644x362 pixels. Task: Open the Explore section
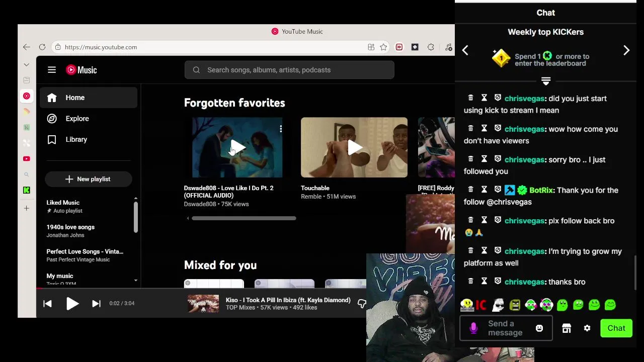tap(89, 119)
